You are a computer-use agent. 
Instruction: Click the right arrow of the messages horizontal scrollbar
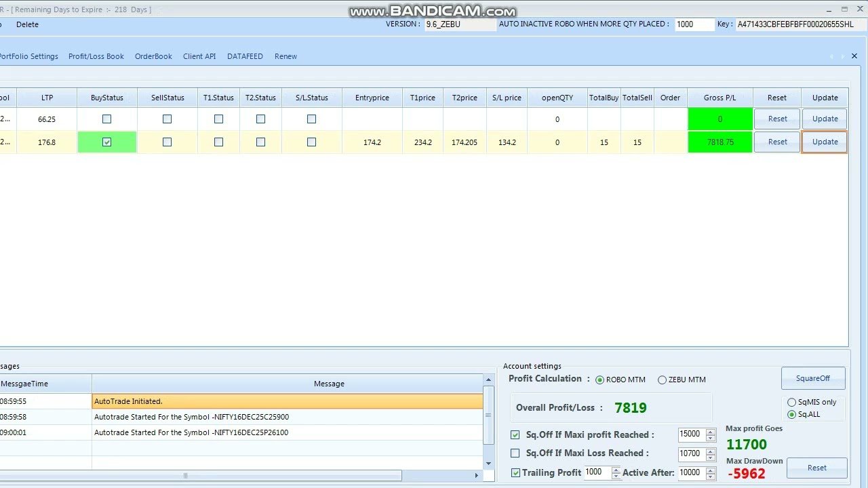pyautogui.click(x=477, y=476)
